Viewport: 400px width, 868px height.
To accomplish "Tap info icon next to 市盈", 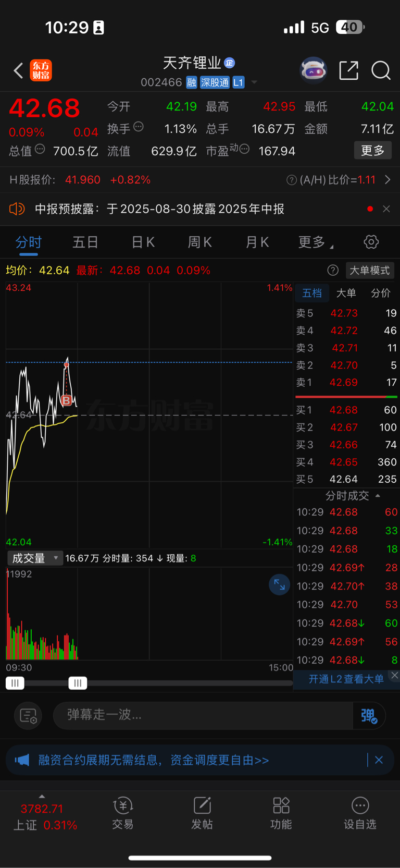I will [244, 149].
